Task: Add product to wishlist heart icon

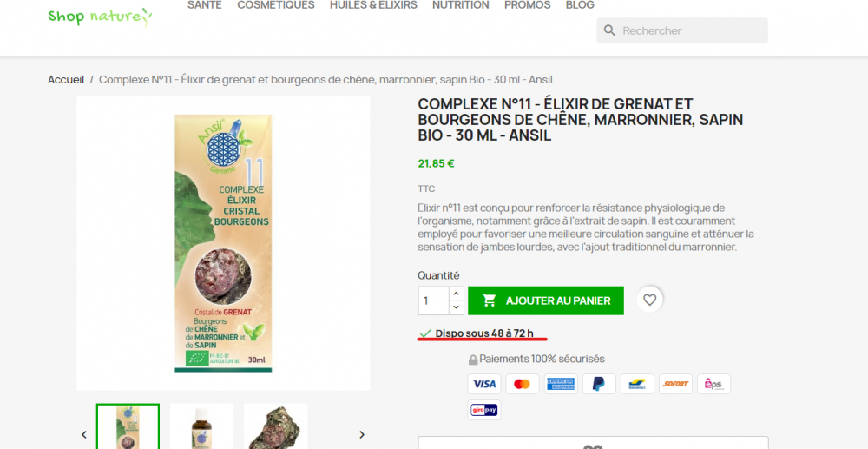Action: pos(649,300)
